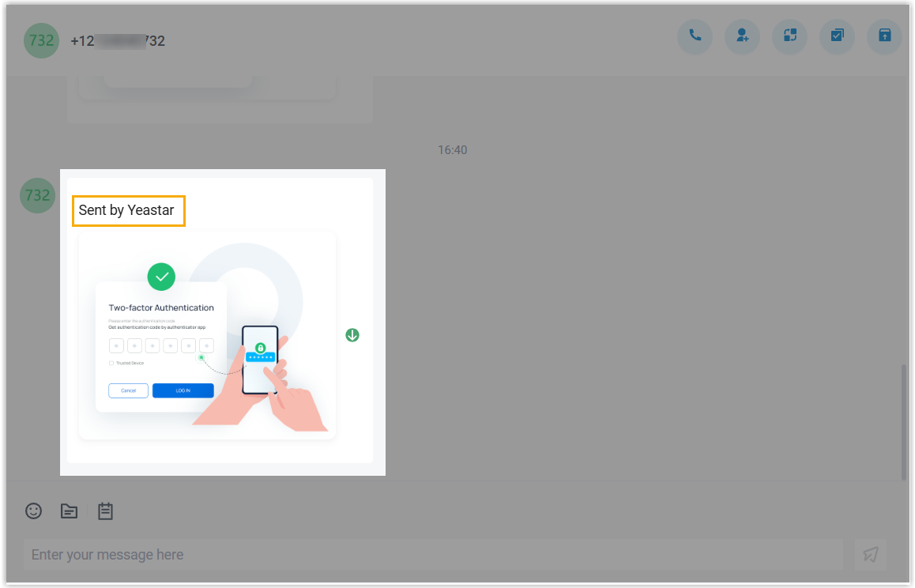Viewport: 915px width, 588px height.
Task: Click the transfer session icon
Action: (x=789, y=36)
